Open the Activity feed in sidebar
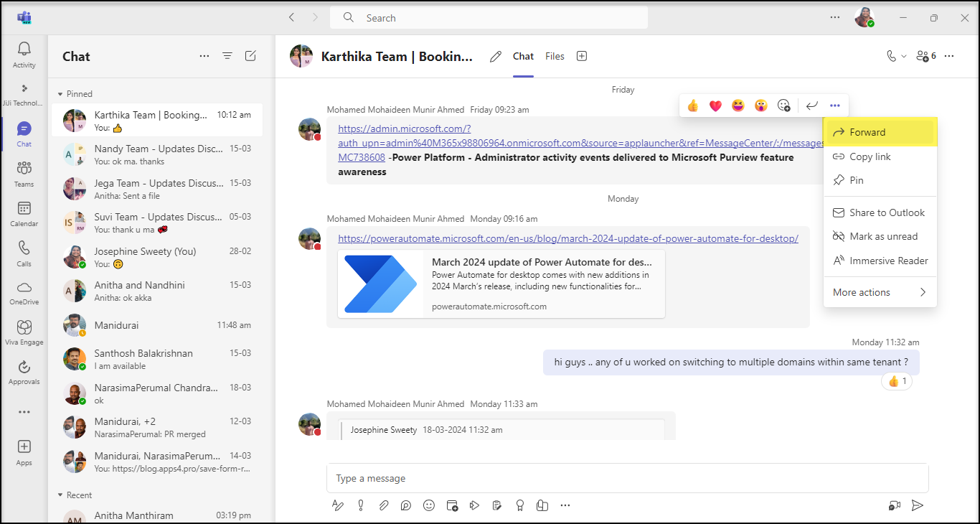The height and width of the screenshot is (524, 980). pos(24,55)
